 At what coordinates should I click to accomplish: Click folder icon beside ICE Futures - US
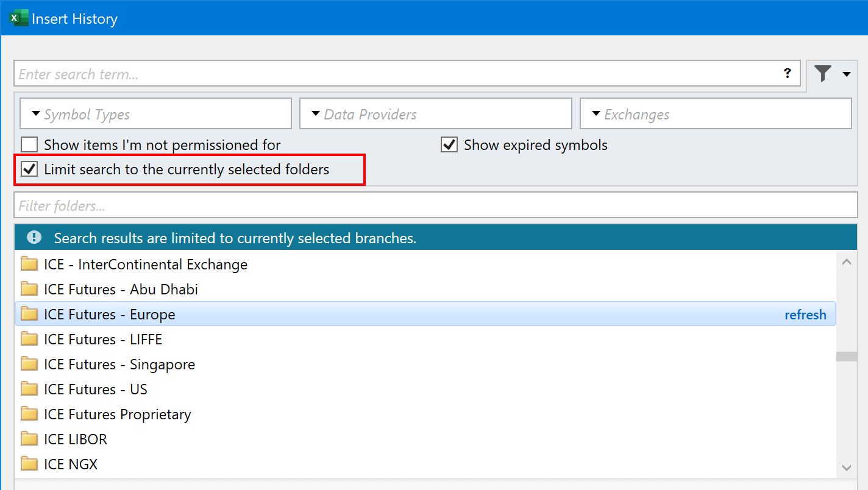tap(29, 389)
